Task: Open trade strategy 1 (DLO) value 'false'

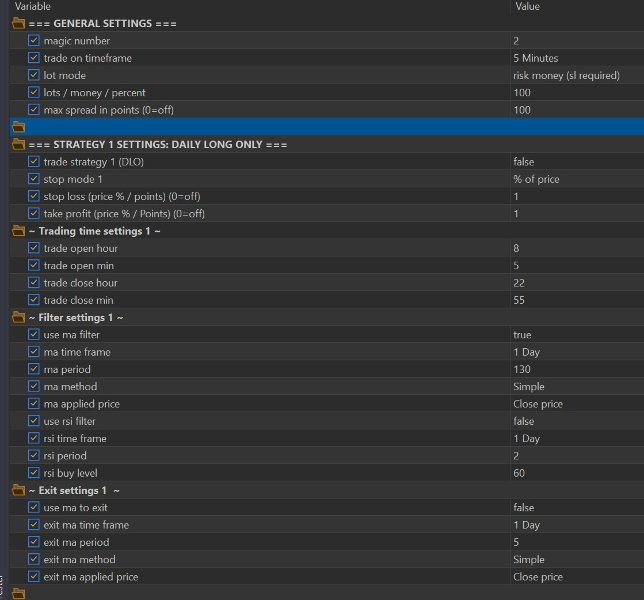Action: [x=524, y=162]
